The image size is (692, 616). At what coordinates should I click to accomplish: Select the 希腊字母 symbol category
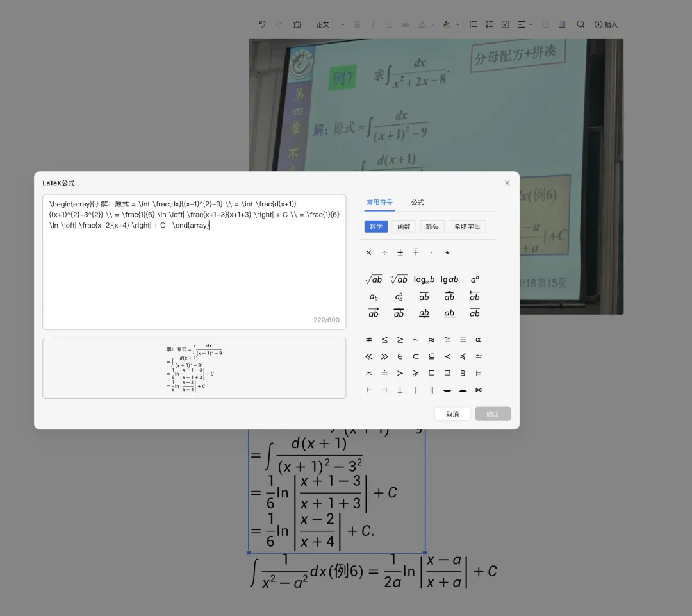[x=467, y=226]
